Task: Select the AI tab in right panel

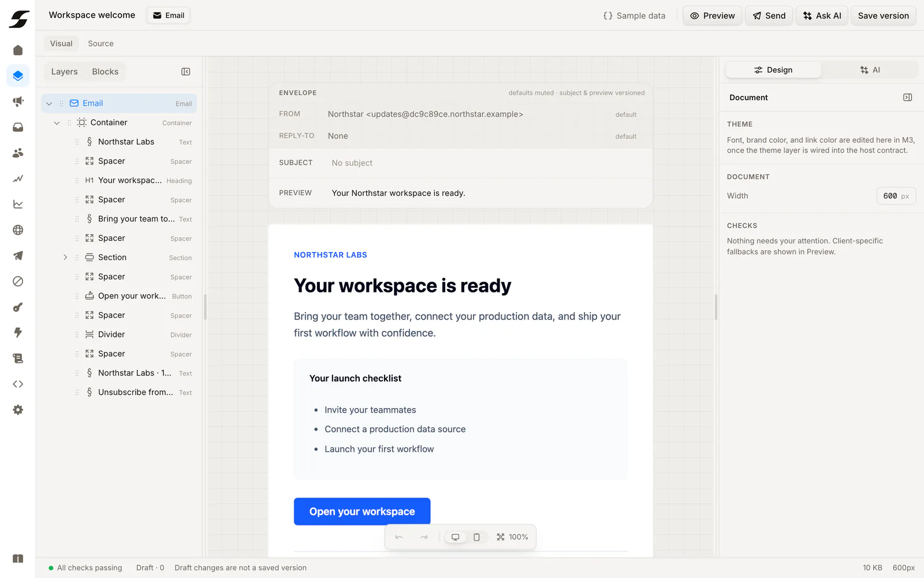Action: (x=870, y=70)
